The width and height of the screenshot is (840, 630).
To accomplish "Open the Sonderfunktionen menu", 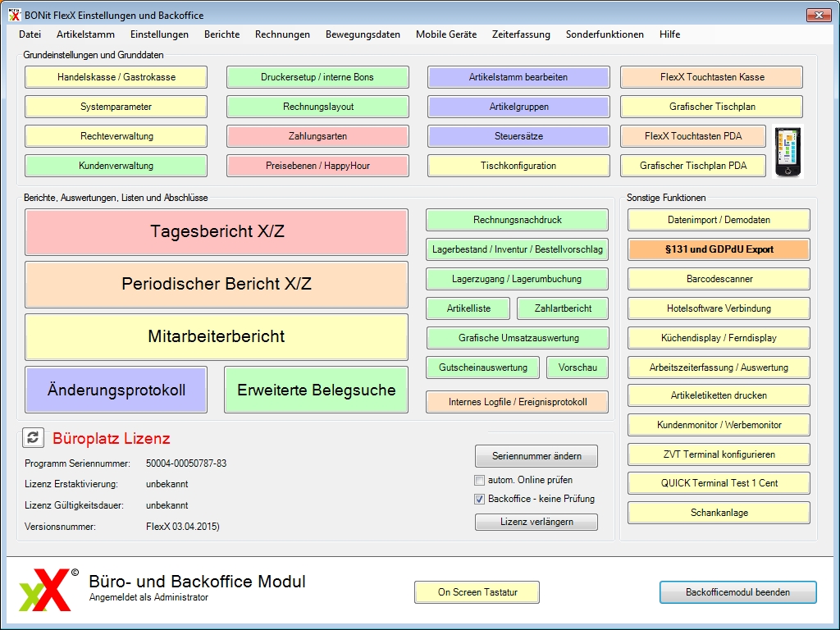I will click(x=605, y=34).
